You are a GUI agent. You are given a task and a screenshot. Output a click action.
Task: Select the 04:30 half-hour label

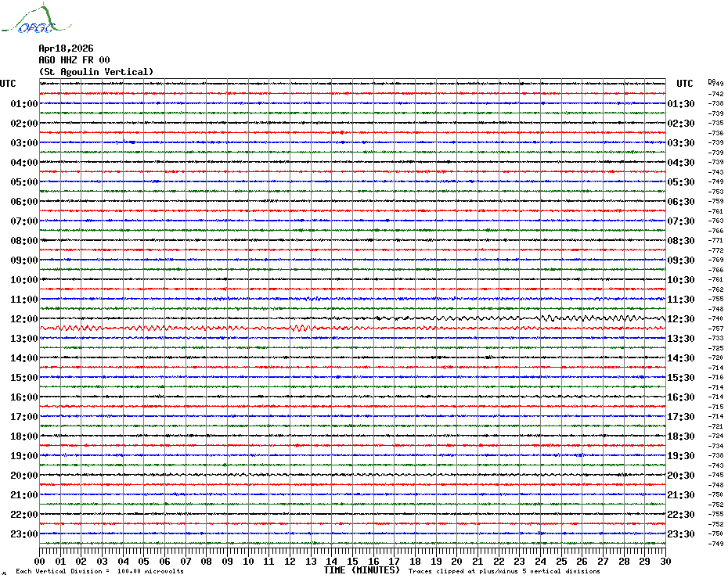point(681,163)
